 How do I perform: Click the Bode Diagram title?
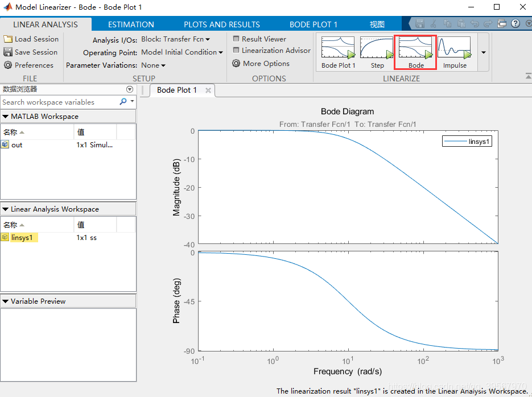pos(348,111)
